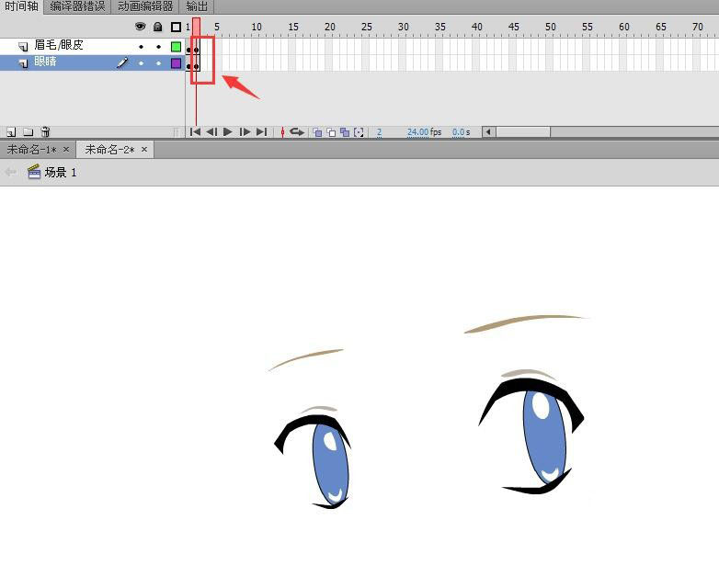Click the New Layer icon
This screenshot has height=588, width=719.
[x=11, y=132]
